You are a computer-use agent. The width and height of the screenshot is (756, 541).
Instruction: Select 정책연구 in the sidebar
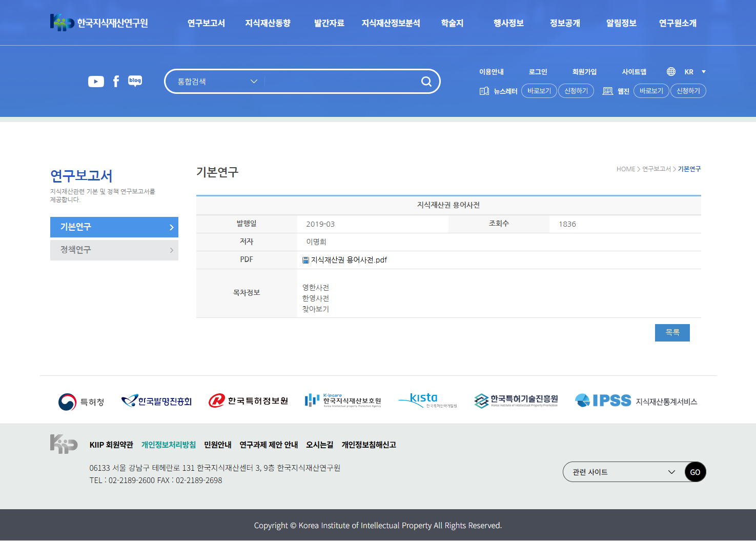[x=114, y=250]
